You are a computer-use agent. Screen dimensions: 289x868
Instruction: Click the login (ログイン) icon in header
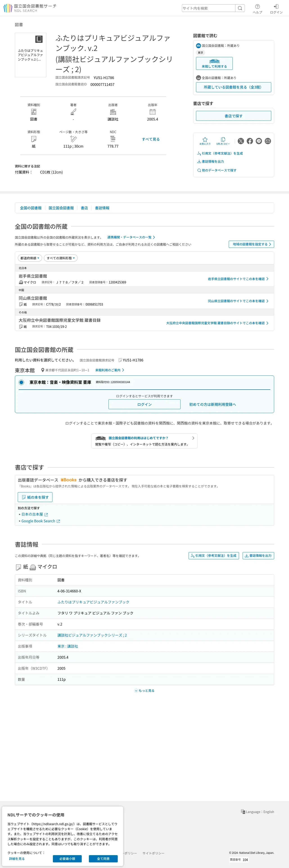(276, 9)
